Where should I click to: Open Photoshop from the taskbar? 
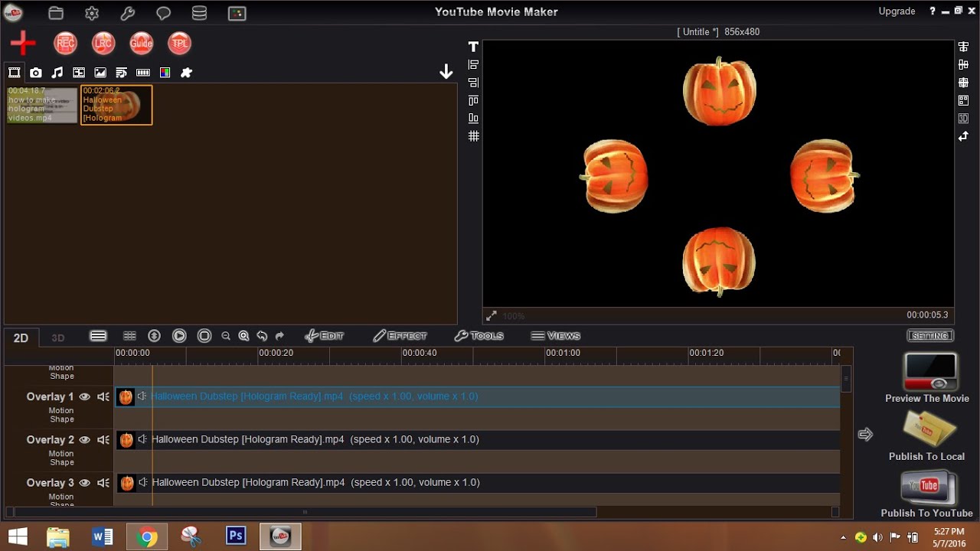236,536
